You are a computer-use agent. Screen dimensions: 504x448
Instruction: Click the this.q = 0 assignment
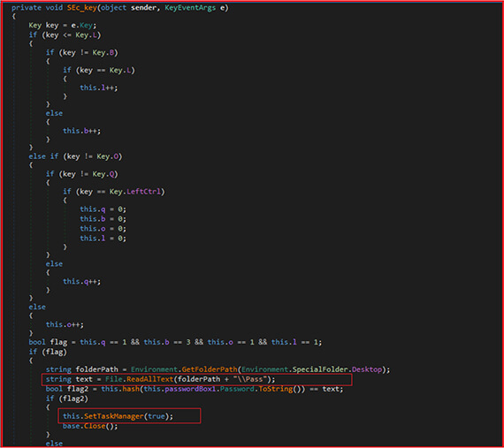pyautogui.click(x=103, y=209)
